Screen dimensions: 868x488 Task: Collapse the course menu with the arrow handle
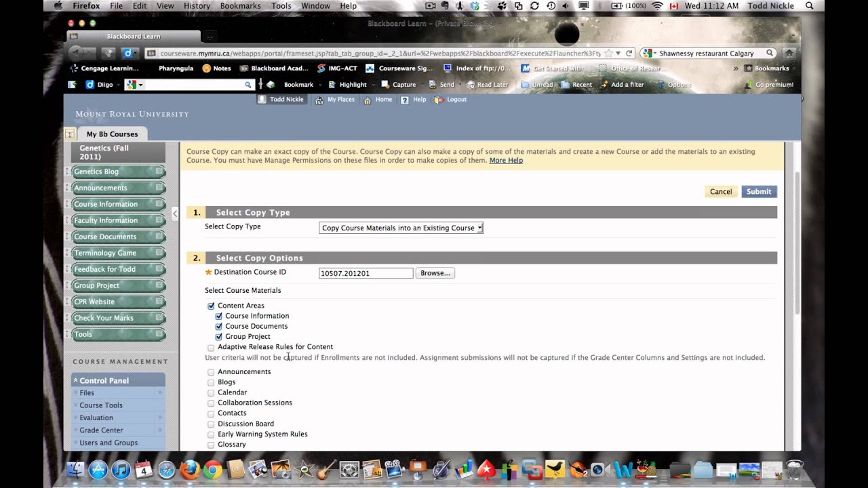(x=175, y=213)
